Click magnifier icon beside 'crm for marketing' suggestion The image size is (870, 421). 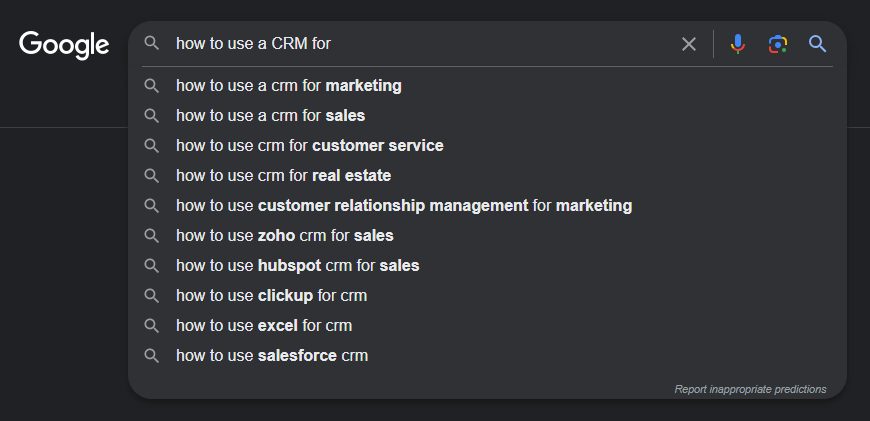point(152,86)
